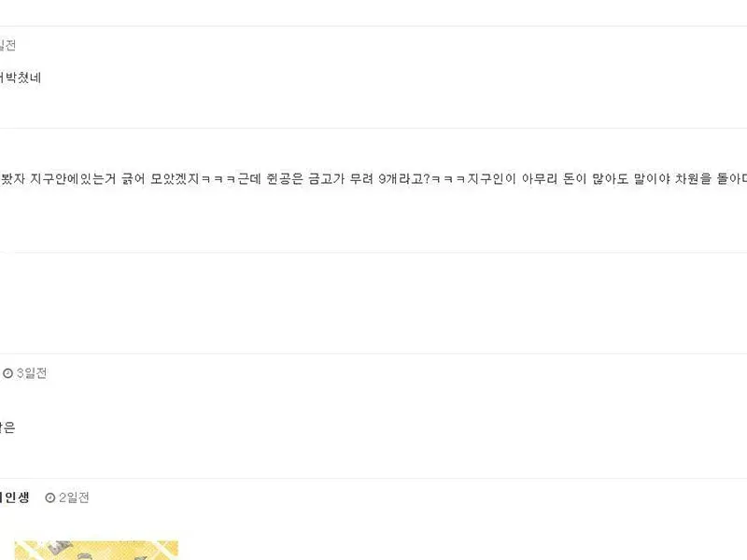
Task: Click the clock icon beside 3일전
Action: 7,373
